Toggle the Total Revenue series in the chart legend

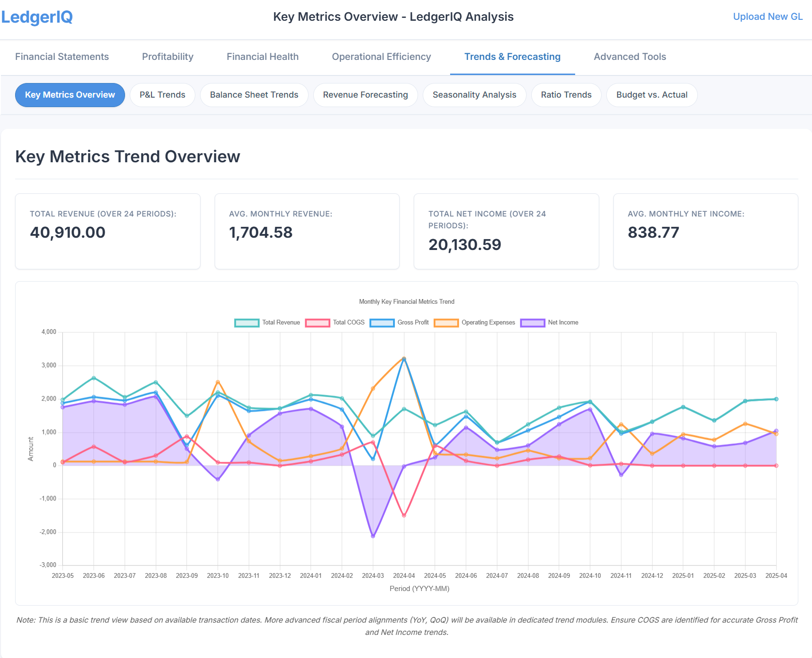pos(267,322)
